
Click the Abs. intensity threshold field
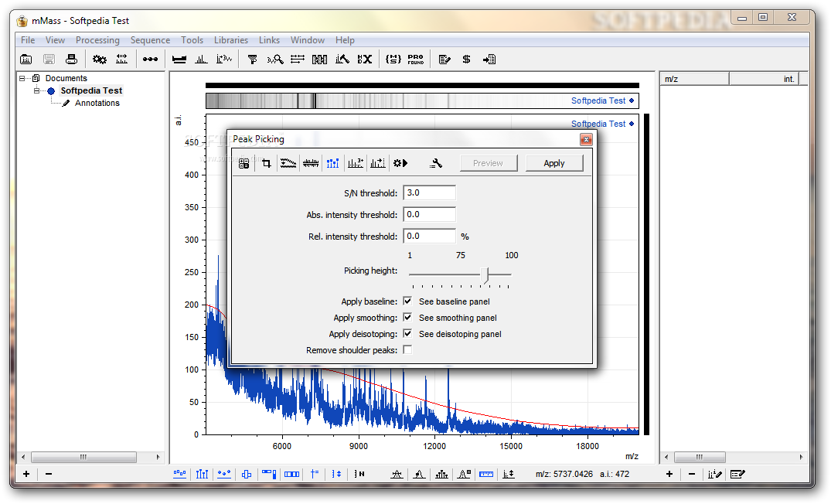point(429,215)
